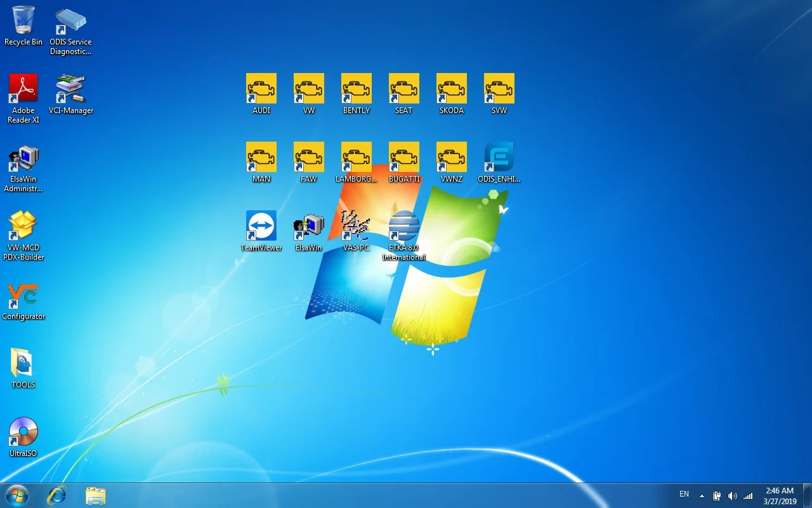Select the VAS-PC shortcut

(x=357, y=231)
